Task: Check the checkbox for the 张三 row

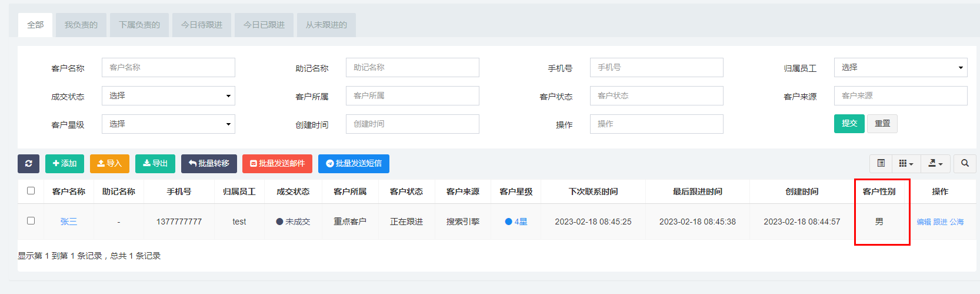Action: [x=31, y=220]
